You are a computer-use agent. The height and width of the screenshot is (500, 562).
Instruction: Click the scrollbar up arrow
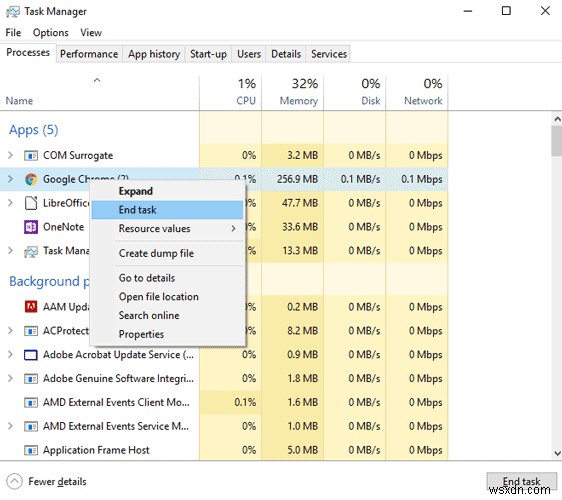click(557, 119)
